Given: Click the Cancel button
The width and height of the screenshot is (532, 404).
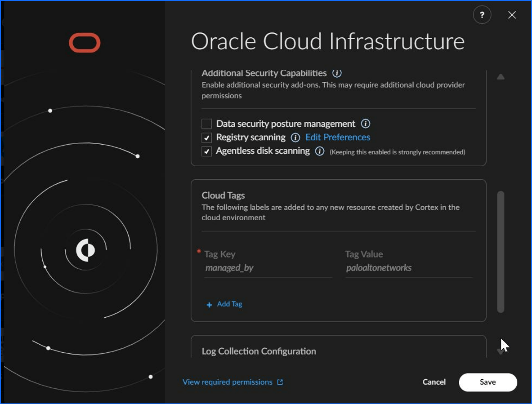Looking at the screenshot, I should coord(434,382).
